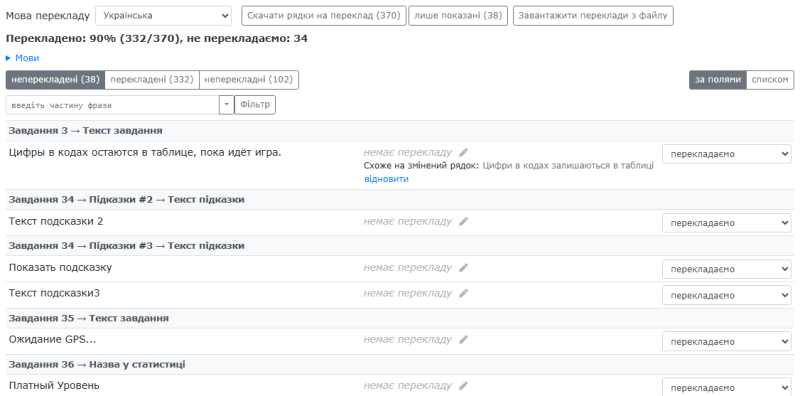Click pencil icon for 'Платный Уровень' row

[463, 386]
